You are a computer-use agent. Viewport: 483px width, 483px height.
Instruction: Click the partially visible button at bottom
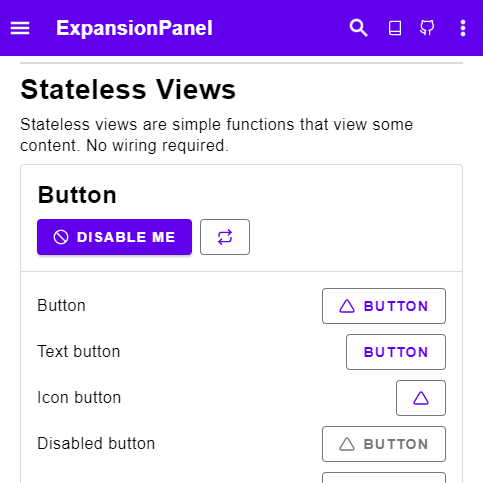coord(384,478)
